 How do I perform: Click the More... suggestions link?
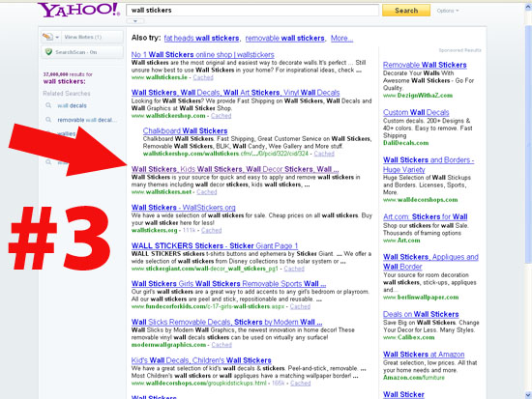click(x=341, y=39)
